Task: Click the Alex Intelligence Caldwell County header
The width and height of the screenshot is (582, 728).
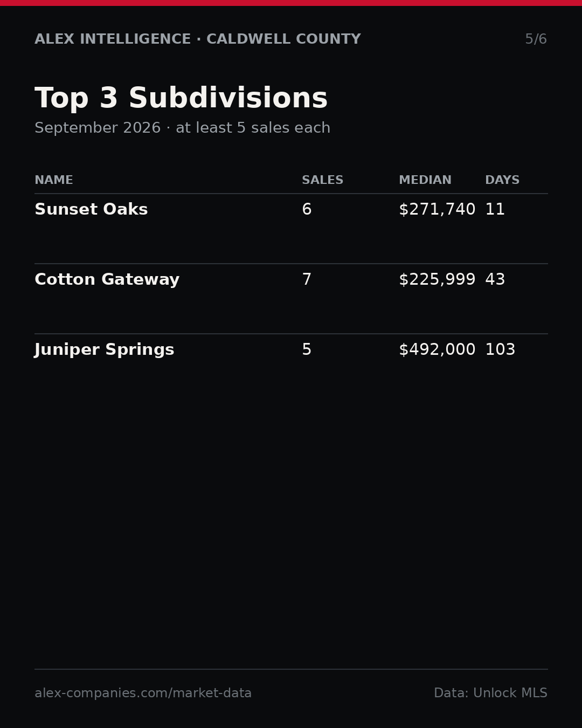Action: click(198, 39)
